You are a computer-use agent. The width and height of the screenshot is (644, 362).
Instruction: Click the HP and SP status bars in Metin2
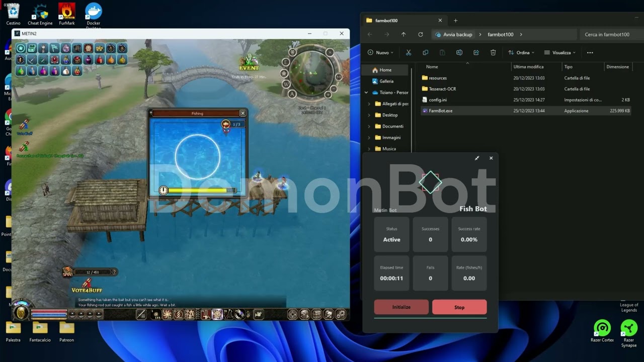coord(49,314)
